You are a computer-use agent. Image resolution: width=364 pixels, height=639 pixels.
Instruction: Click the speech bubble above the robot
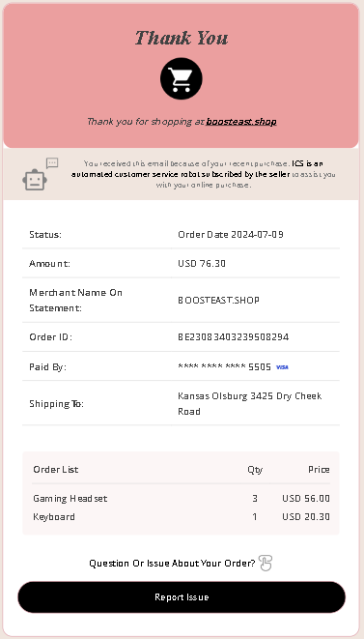point(52,163)
